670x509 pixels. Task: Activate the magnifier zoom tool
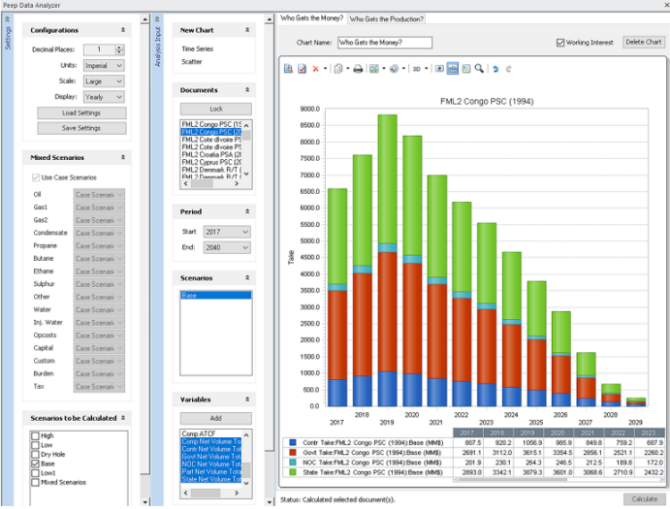pos(479,69)
